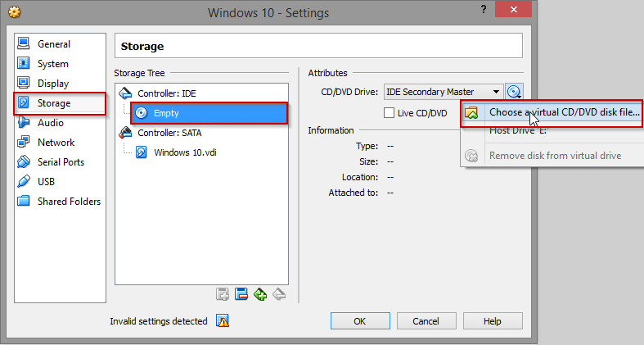The image size is (644, 345).
Task: Click the invalid settings warning icon
Action: click(x=223, y=320)
